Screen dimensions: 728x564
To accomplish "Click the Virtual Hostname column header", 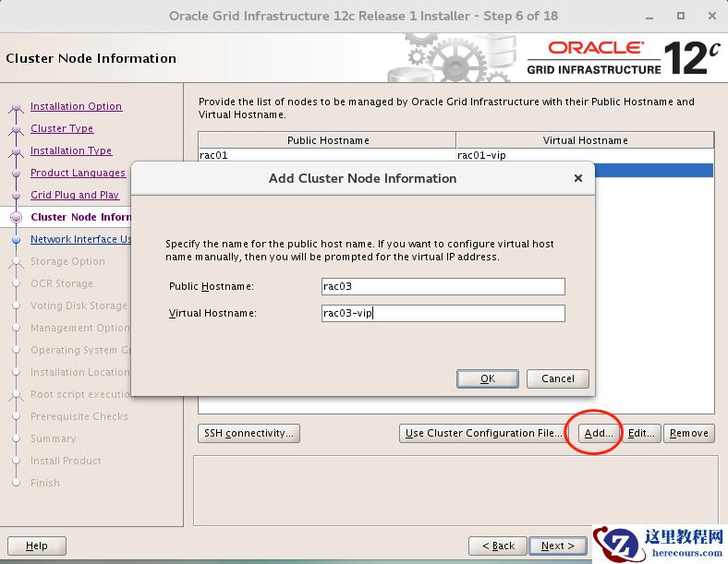I will pyautogui.click(x=585, y=140).
